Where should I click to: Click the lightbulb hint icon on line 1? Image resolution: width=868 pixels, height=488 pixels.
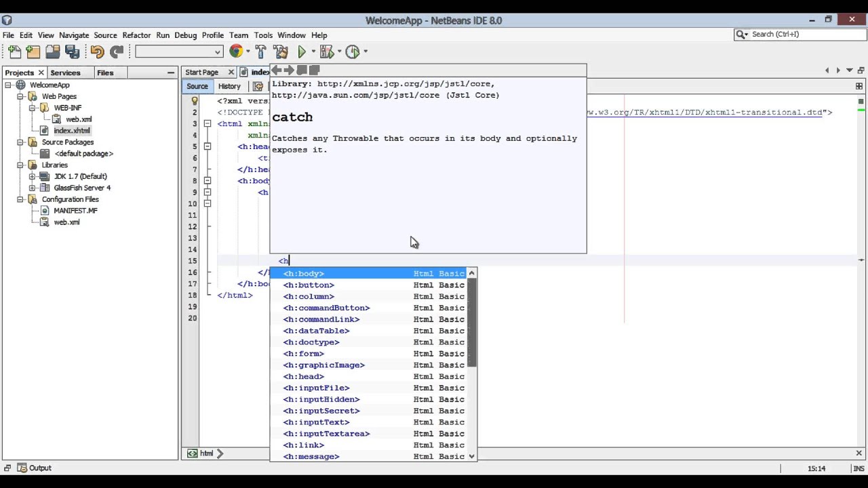195,101
